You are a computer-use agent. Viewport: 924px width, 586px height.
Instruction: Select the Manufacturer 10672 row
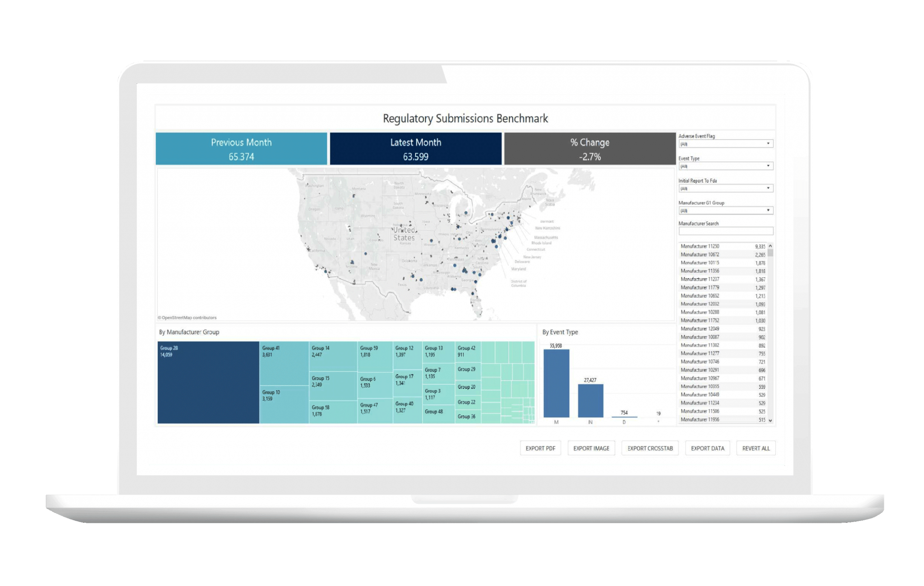[723, 255]
